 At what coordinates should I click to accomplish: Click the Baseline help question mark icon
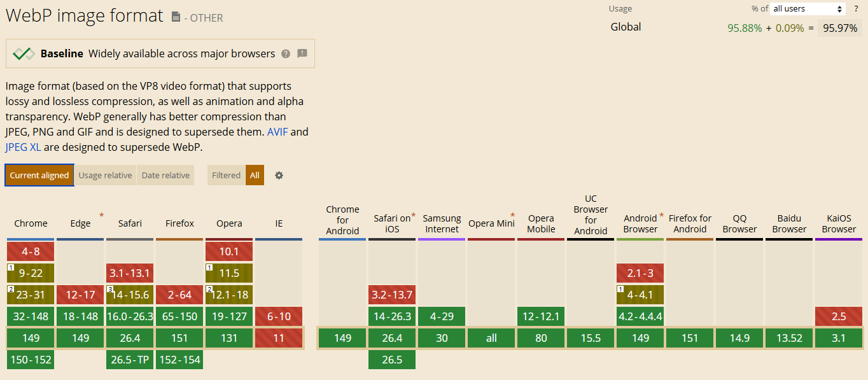[286, 54]
